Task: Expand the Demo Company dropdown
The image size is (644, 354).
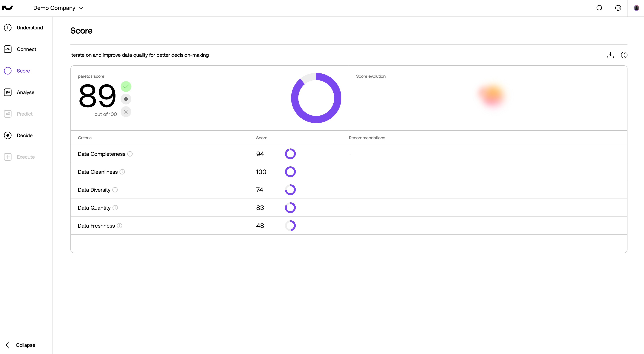Action: point(58,8)
